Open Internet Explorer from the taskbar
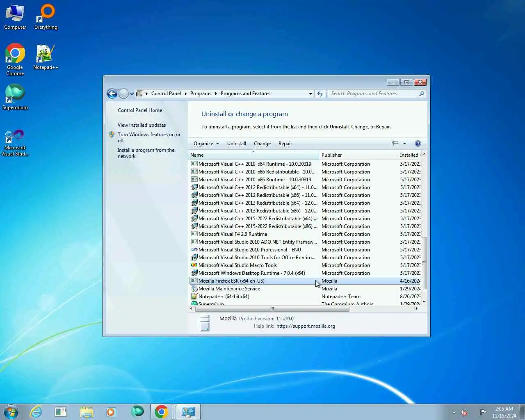Viewport: 525px width, 420px height. (36, 412)
